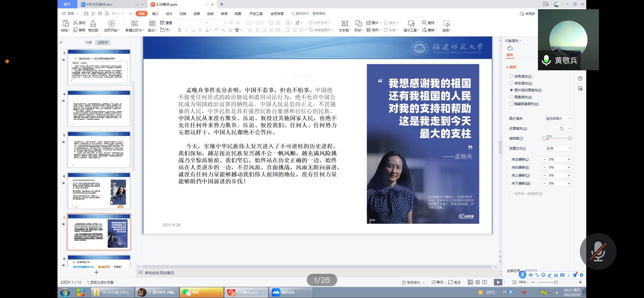Click the presentation tools 演示工具 icon
This screenshot has width=644, height=298.
pos(411,24)
